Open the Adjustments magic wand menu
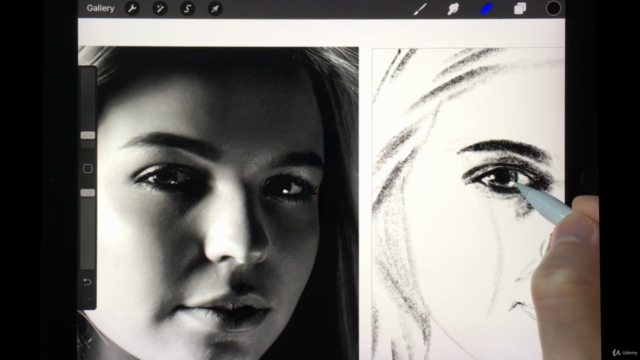 160,9
